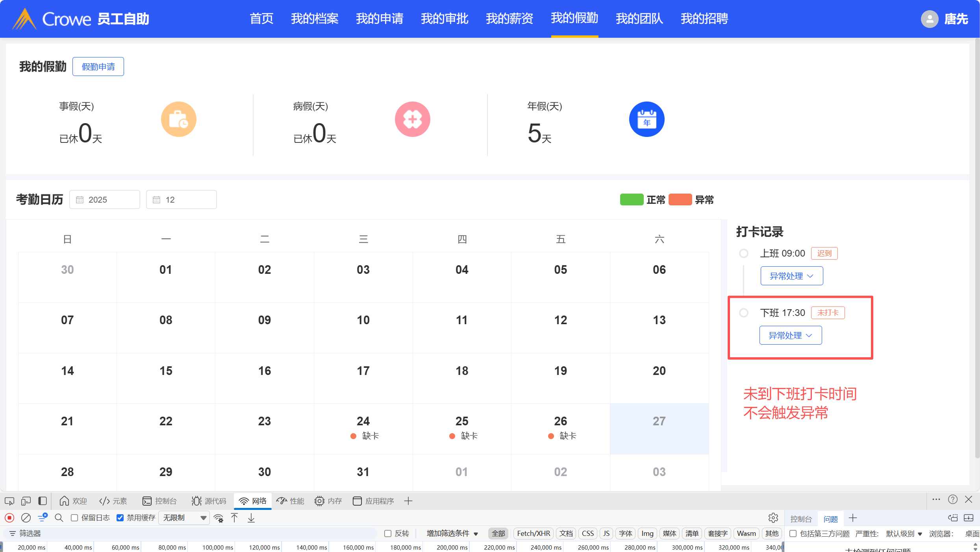This screenshot has width=980, height=552.
Task: Click the record network log button
Action: click(9, 518)
